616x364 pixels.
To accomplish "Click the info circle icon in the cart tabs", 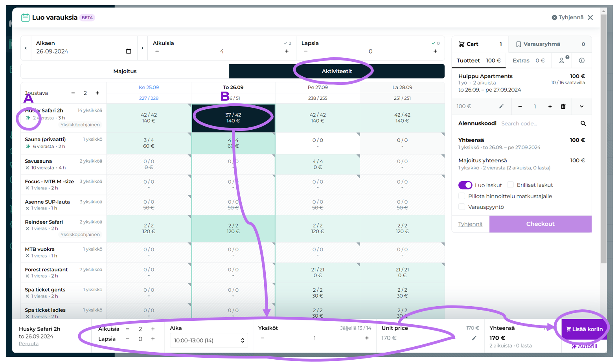I will [x=581, y=61].
